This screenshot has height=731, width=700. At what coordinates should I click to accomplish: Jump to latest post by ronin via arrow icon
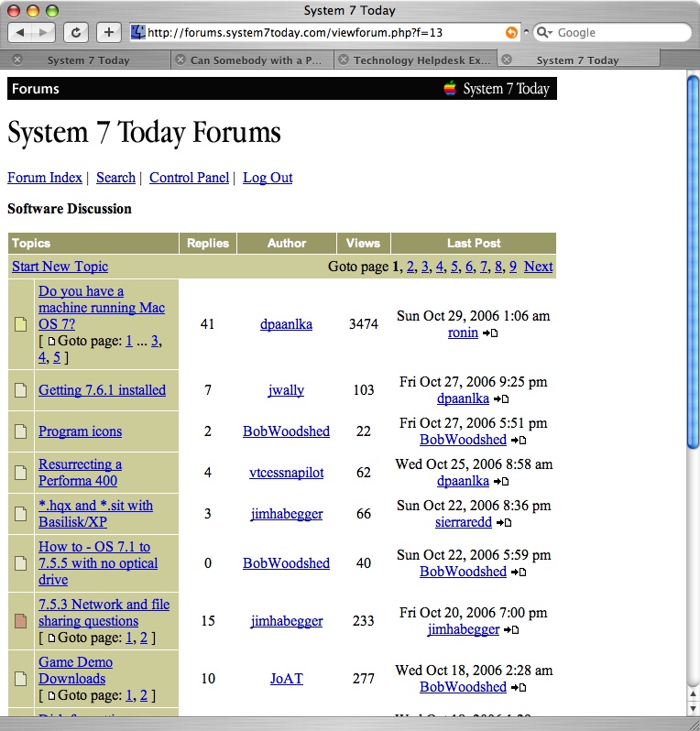[x=490, y=333]
